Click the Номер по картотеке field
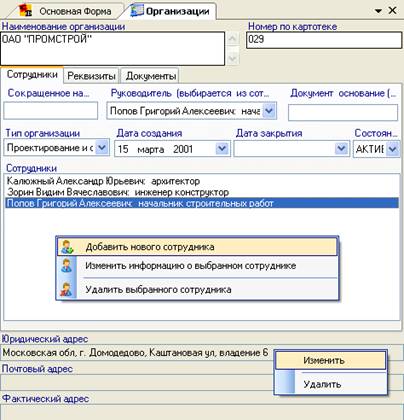 pos(324,40)
